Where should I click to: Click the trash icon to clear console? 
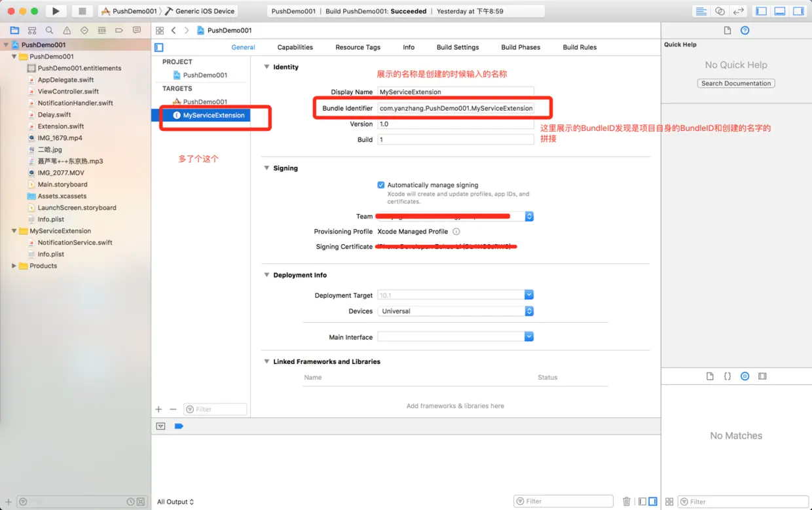pyautogui.click(x=627, y=501)
